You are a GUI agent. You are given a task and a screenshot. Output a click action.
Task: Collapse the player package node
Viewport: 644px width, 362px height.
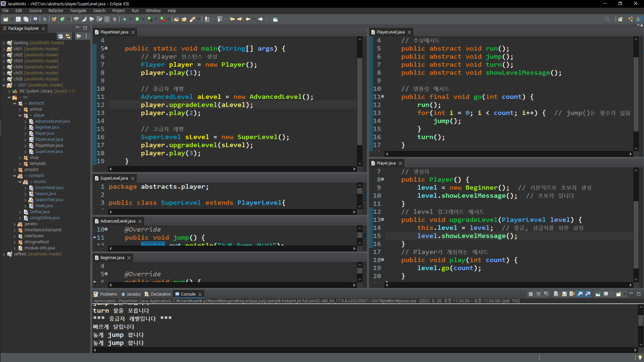point(20,115)
